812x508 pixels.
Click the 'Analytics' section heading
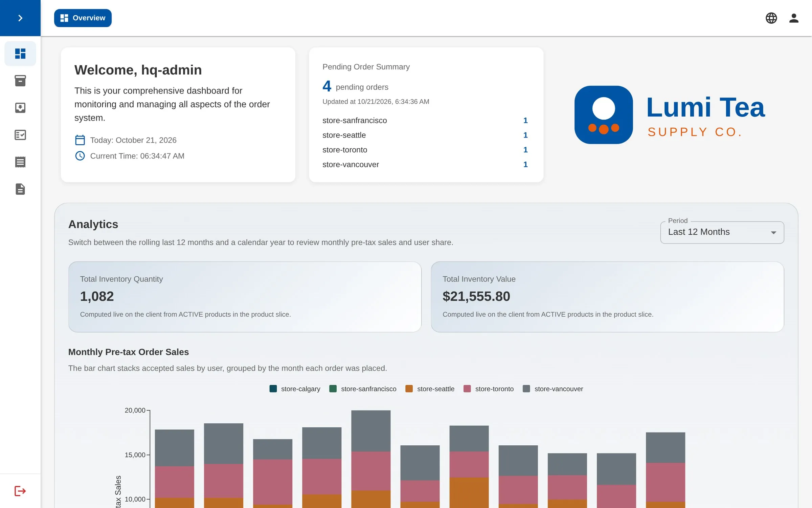click(93, 224)
